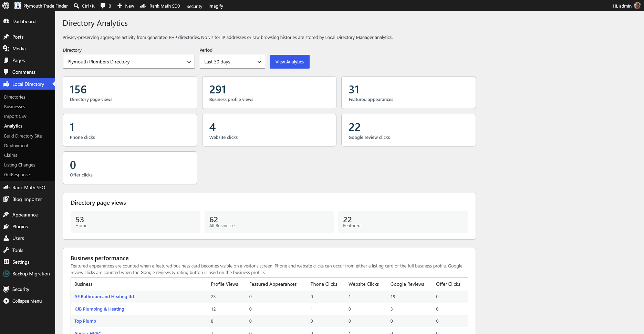Click the 22 Featured page views tile
644x334 pixels.
(x=403, y=222)
